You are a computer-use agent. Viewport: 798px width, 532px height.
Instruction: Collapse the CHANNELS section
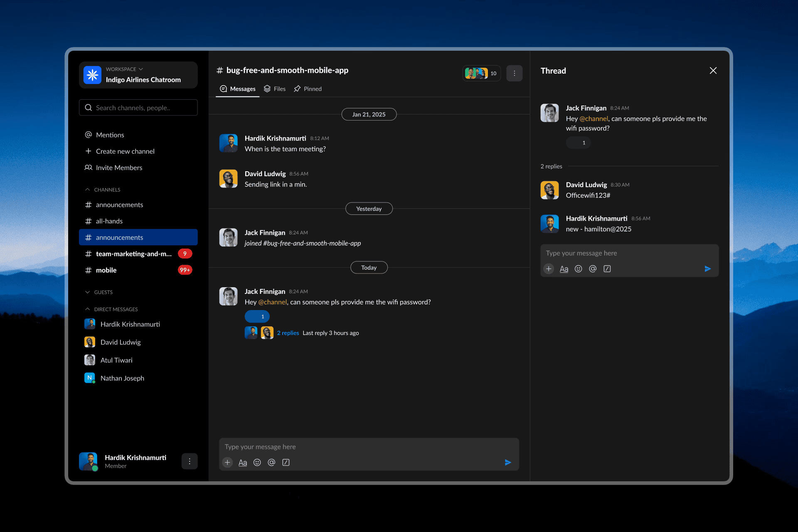(x=88, y=190)
